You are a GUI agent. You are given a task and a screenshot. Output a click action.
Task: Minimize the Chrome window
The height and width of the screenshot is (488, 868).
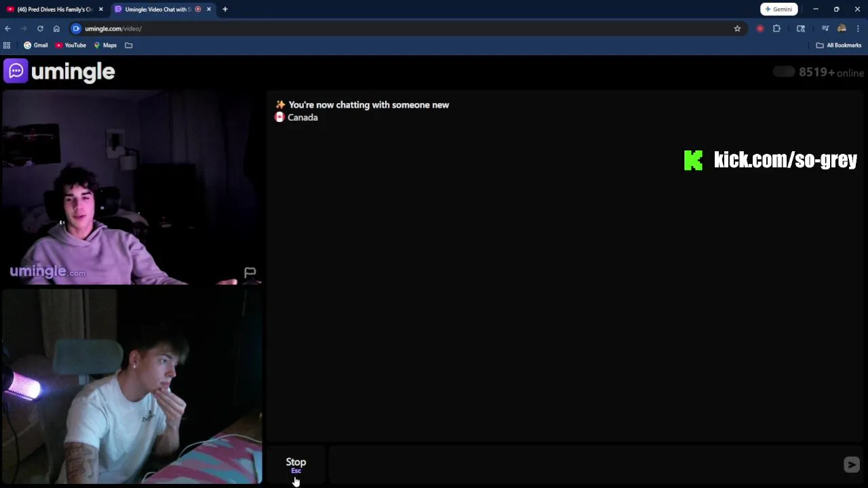[816, 9]
